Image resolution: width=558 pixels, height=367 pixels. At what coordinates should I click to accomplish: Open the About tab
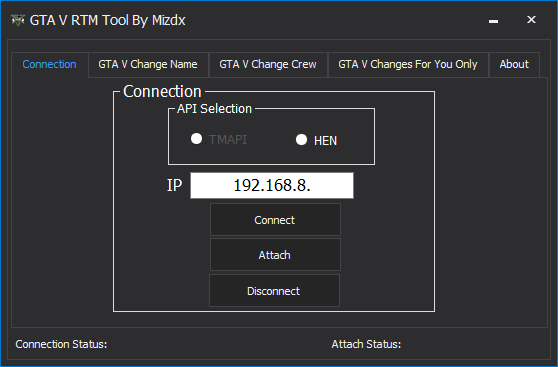tap(514, 64)
